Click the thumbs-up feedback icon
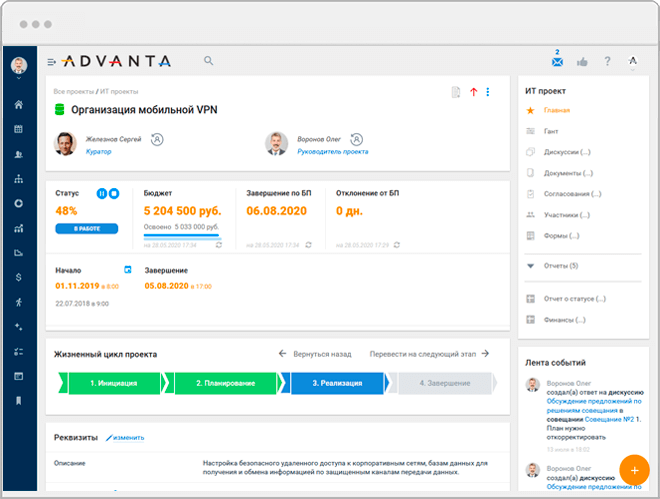The height and width of the screenshot is (499, 660). (x=582, y=62)
